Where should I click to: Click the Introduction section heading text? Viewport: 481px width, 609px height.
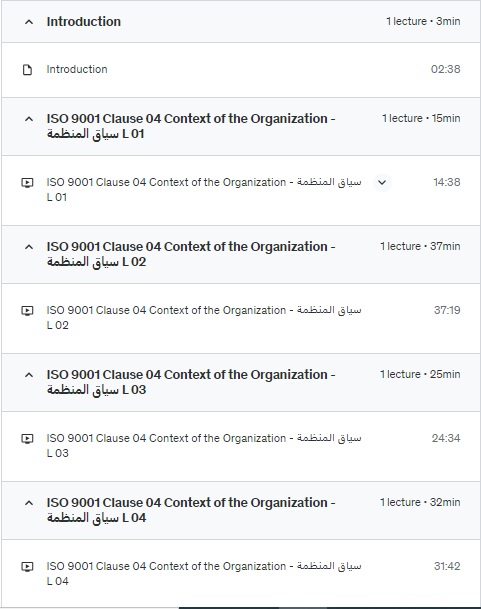point(84,22)
